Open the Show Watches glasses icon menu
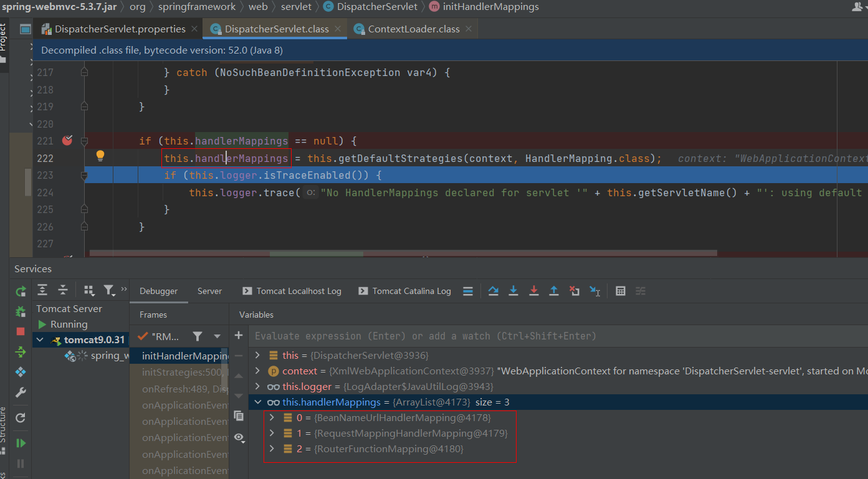This screenshot has width=868, height=479. coord(239,438)
